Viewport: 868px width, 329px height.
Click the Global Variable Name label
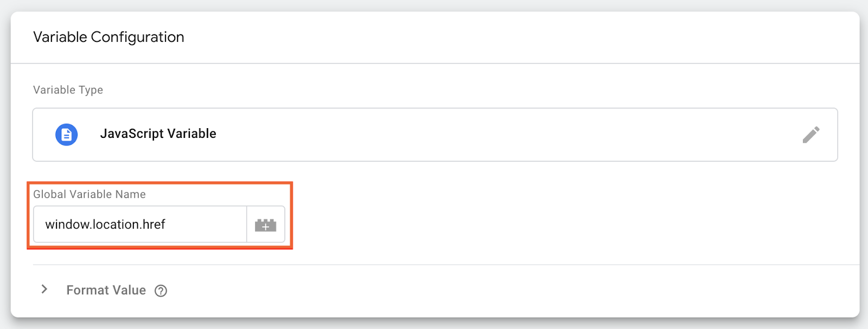(x=90, y=194)
